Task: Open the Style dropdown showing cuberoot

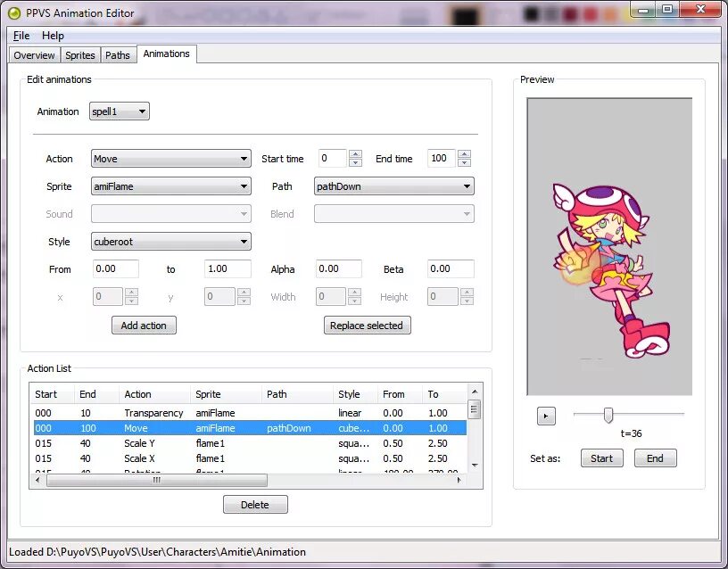Action: [x=171, y=242]
